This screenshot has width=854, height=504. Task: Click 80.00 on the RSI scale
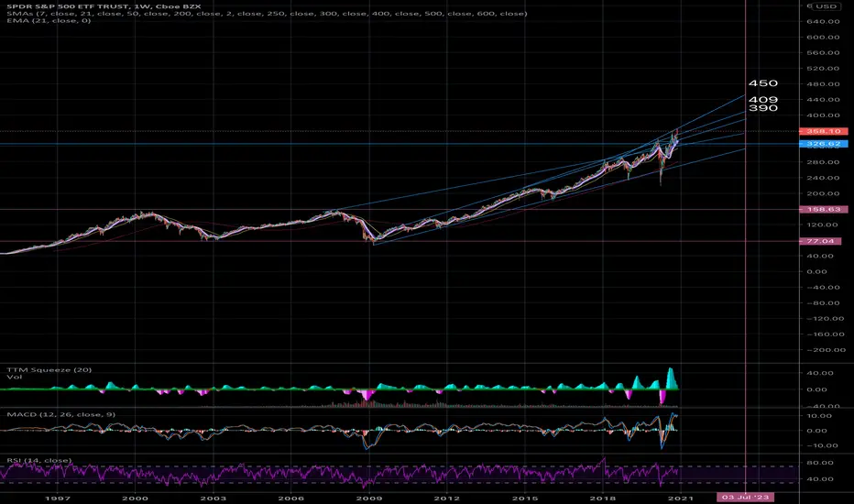[819, 463]
